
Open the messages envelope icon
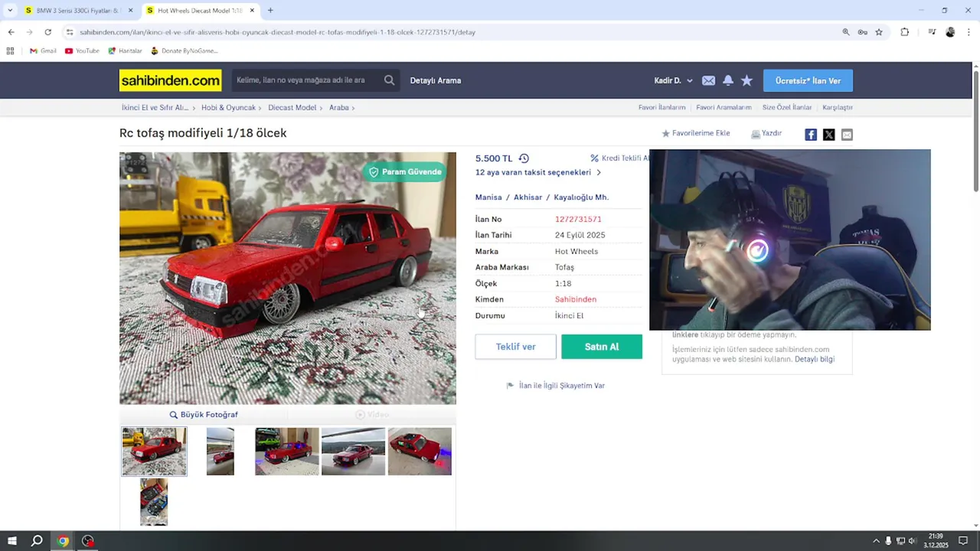point(708,80)
